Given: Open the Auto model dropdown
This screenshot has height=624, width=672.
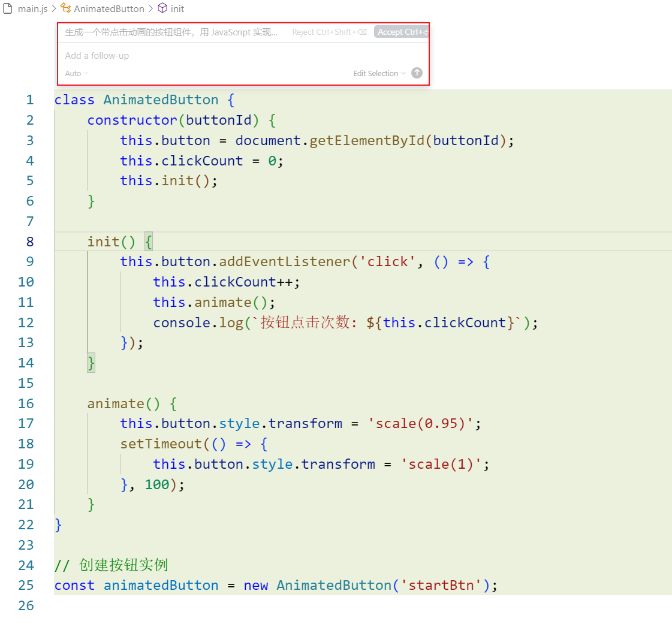Looking at the screenshot, I should pos(76,74).
